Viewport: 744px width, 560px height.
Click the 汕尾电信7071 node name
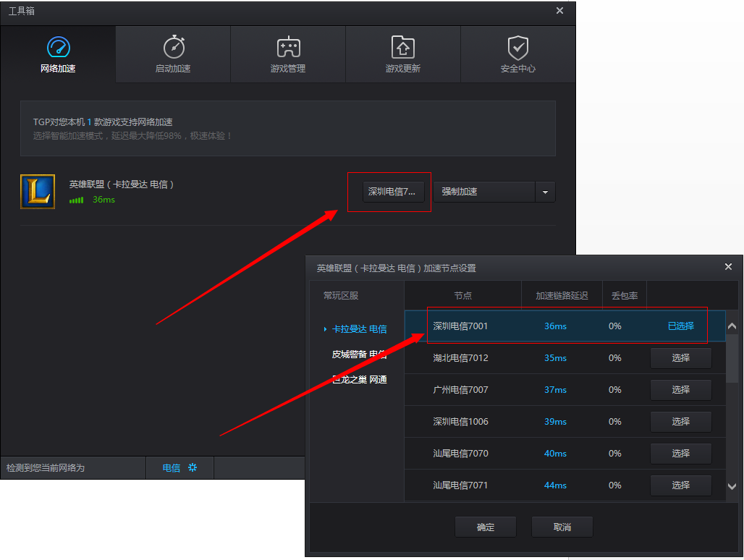(460, 485)
